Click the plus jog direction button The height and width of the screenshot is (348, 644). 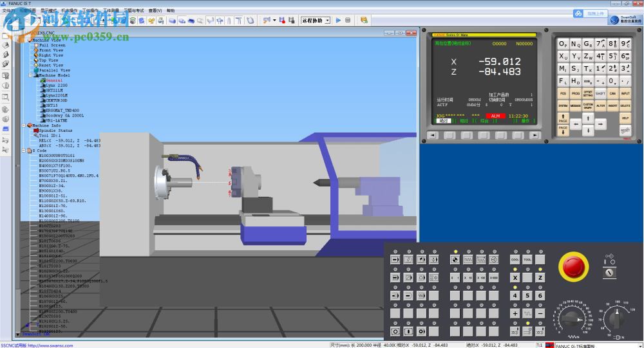(x=515, y=313)
